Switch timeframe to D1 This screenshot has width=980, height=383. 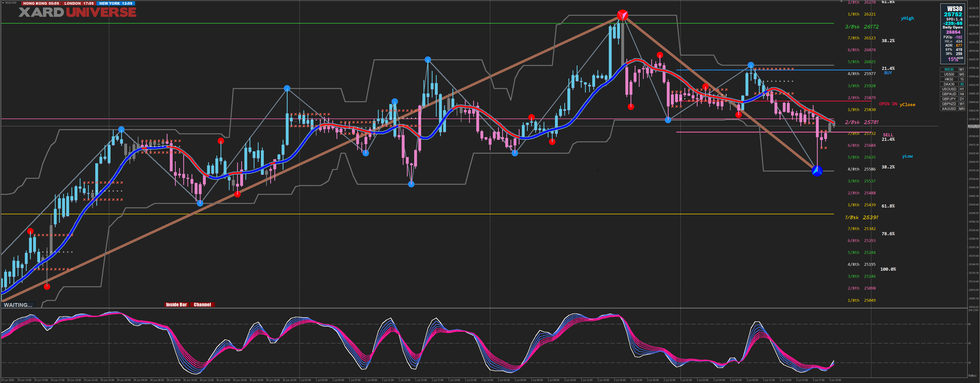[x=962, y=99]
